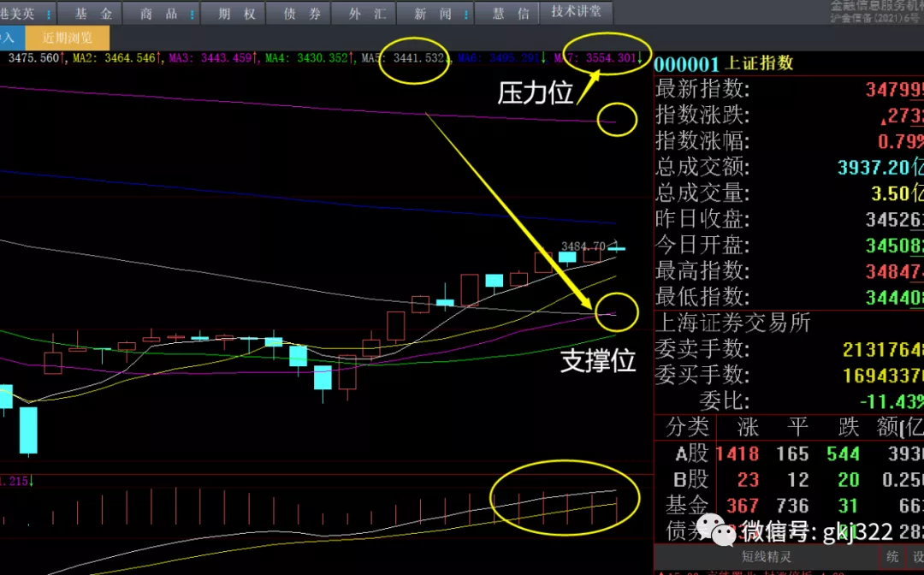This screenshot has width=924, height=575.
Task: Click the MA3: 3443.459 indicator value
Action: click(x=213, y=58)
